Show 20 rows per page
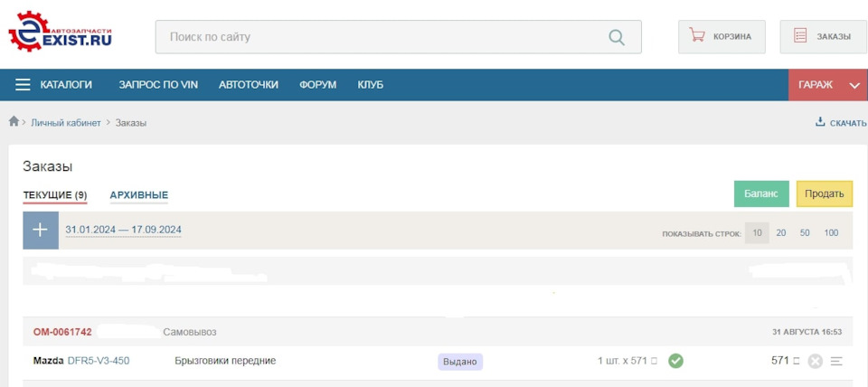Viewport: 868px width, 387px height. point(781,233)
